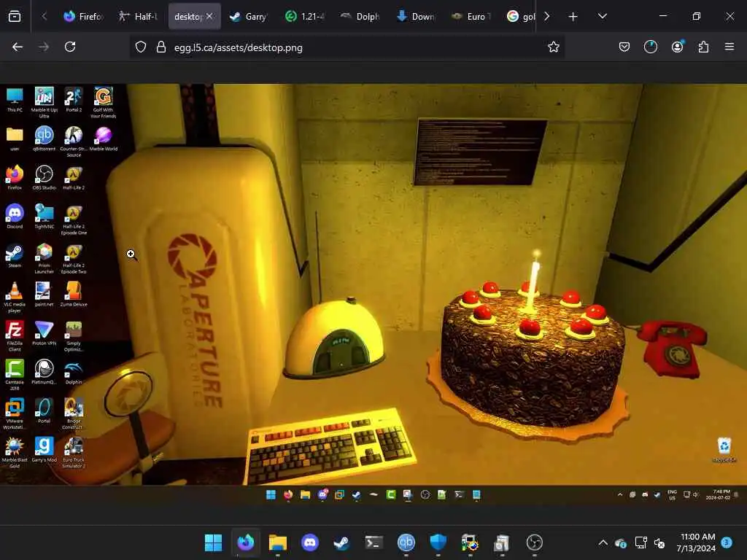
Task: Expand the list all tabs dropdown
Action: 602,16
